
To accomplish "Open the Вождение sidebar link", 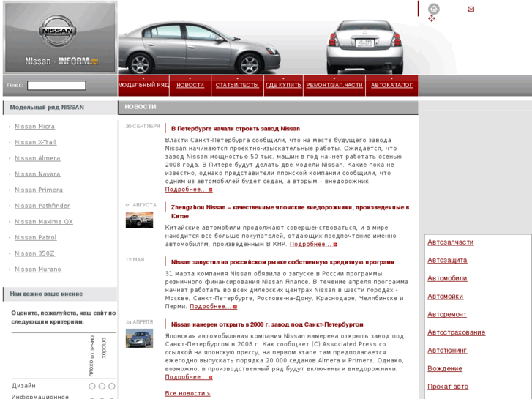I will click(445, 368).
